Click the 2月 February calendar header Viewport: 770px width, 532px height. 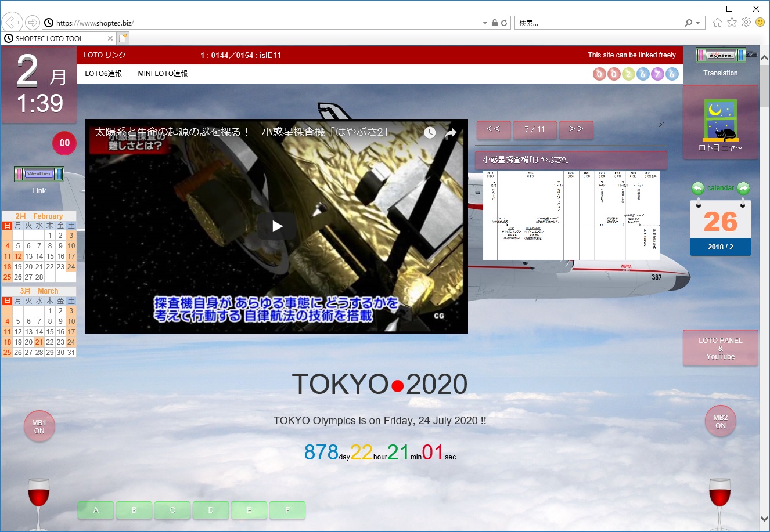[x=39, y=216]
